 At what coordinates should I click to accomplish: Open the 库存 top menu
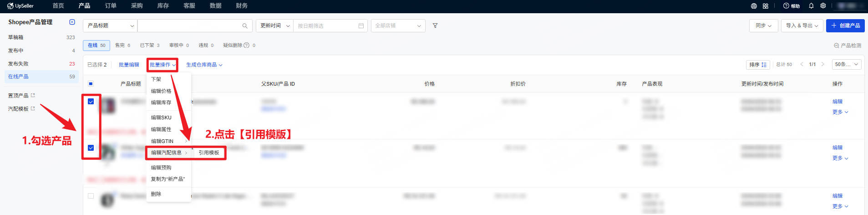163,6
